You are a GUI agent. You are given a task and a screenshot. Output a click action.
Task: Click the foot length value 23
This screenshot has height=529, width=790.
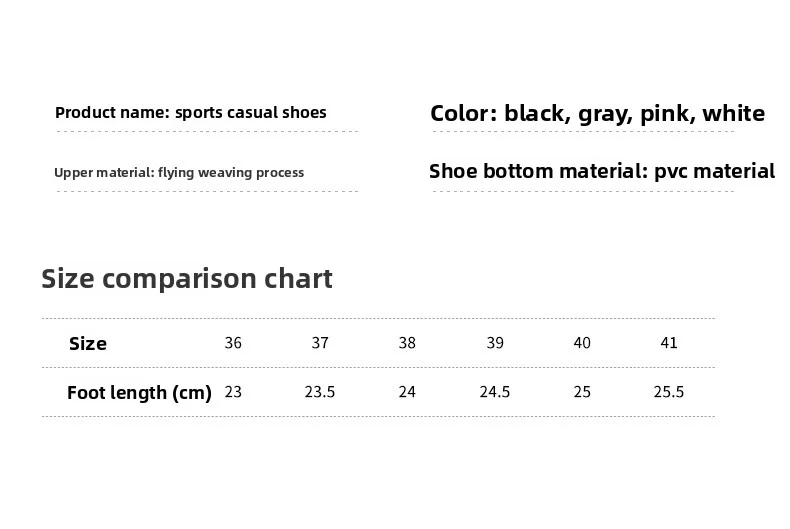[233, 392]
